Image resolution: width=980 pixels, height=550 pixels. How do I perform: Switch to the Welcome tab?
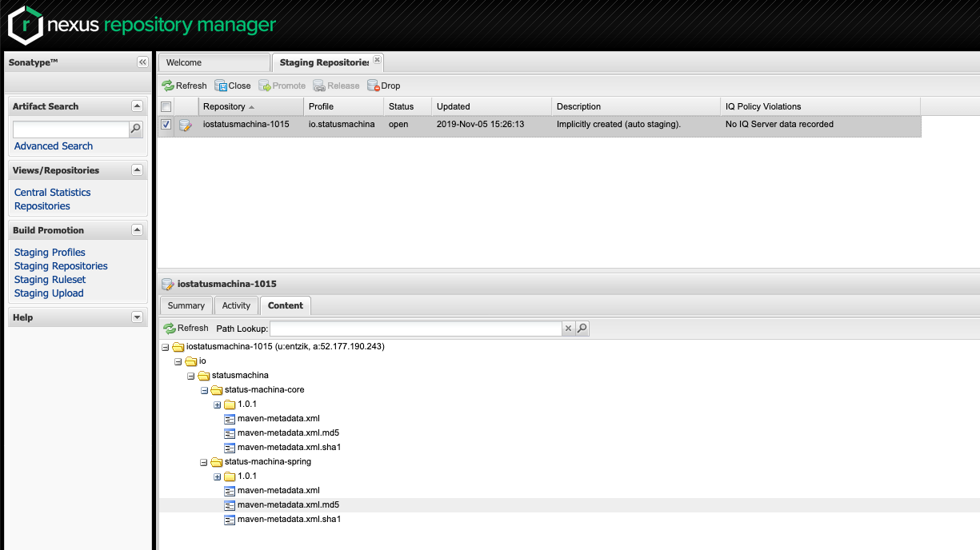point(214,62)
